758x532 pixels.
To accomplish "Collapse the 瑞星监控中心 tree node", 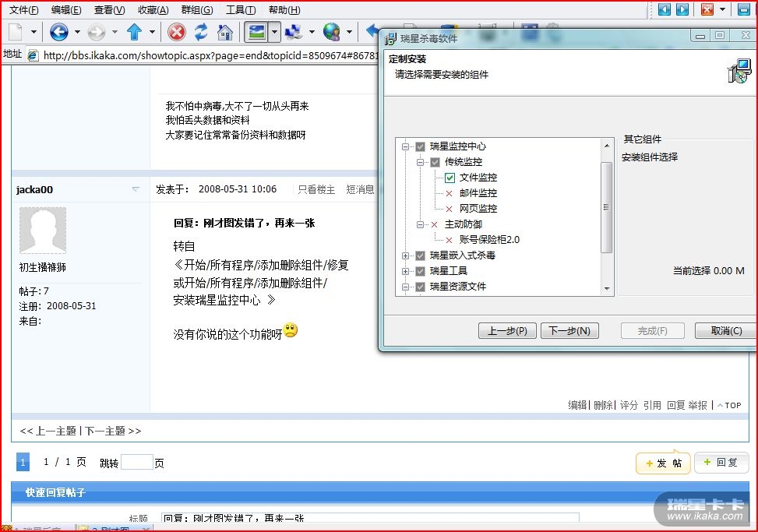I will pyautogui.click(x=406, y=146).
